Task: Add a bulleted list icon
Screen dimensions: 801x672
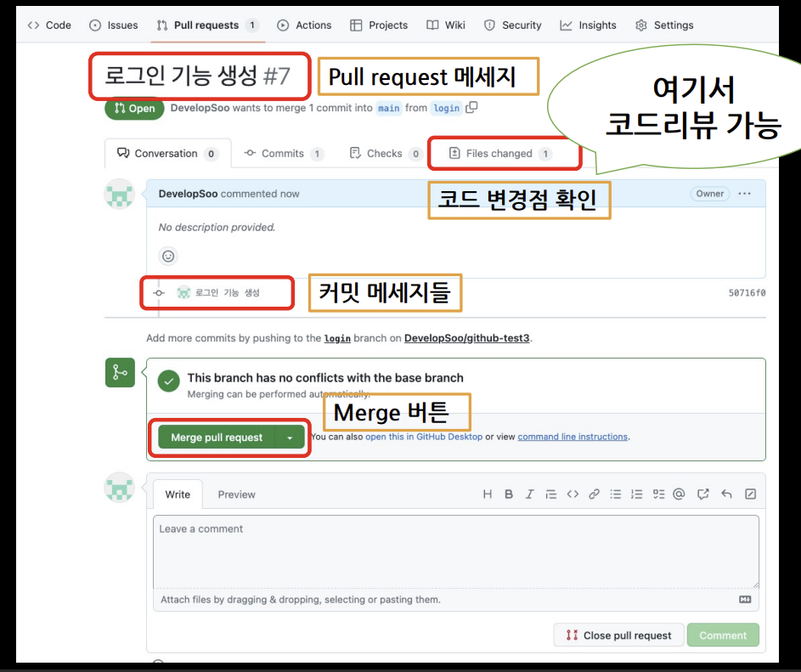Action: point(616,494)
